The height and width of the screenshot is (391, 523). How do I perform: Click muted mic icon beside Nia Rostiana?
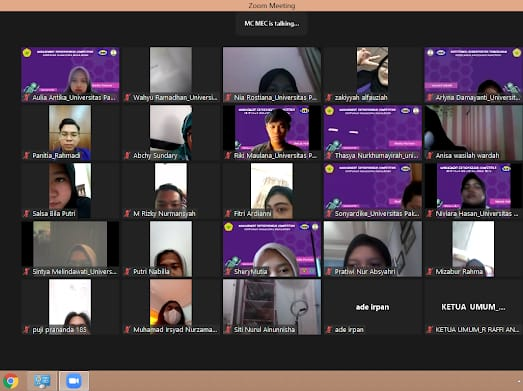[x=228, y=97]
